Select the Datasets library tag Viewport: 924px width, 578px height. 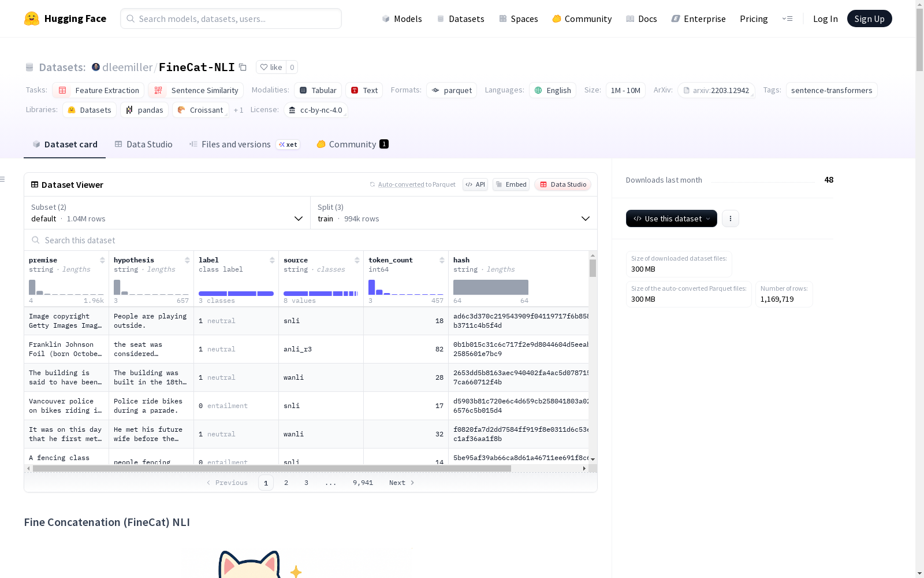click(x=90, y=110)
